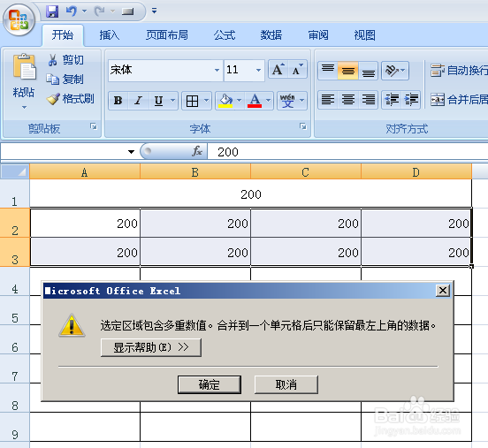Open the Name Box dropdown arrow
Screen dimensions: 488x448
131,152
